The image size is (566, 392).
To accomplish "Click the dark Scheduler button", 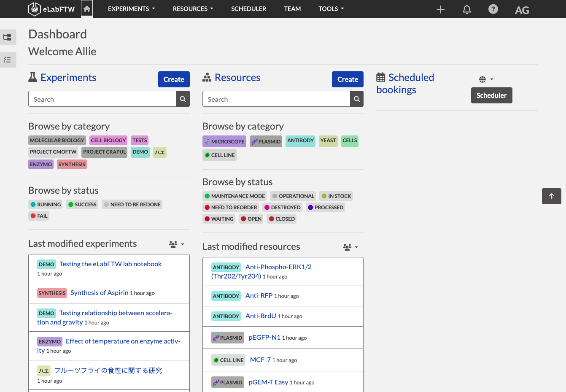I will tap(492, 95).
